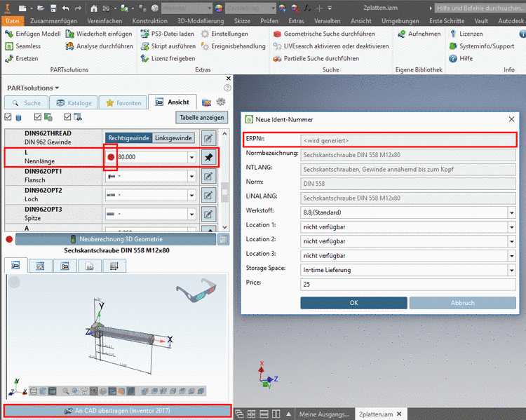Start Analyse durchführen tool

point(100,46)
